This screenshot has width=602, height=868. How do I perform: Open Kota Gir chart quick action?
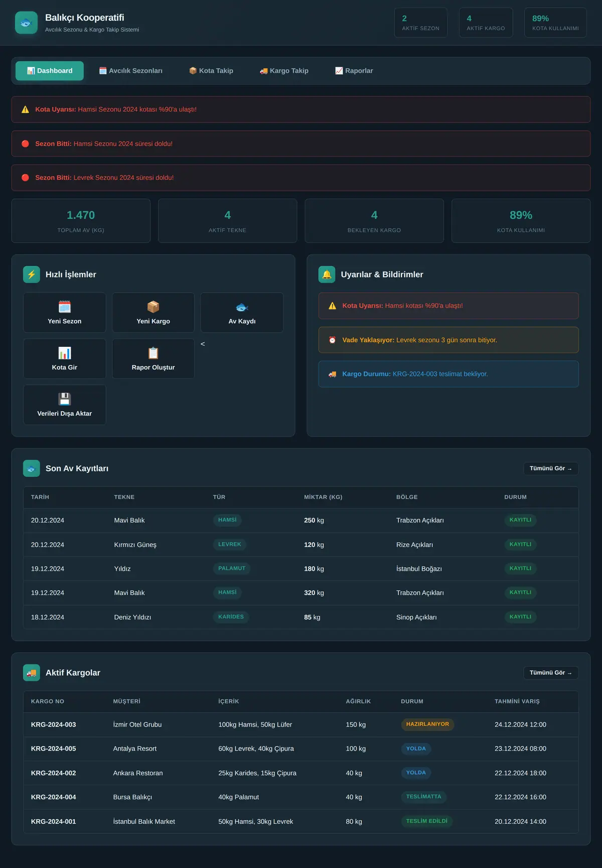coord(65,358)
